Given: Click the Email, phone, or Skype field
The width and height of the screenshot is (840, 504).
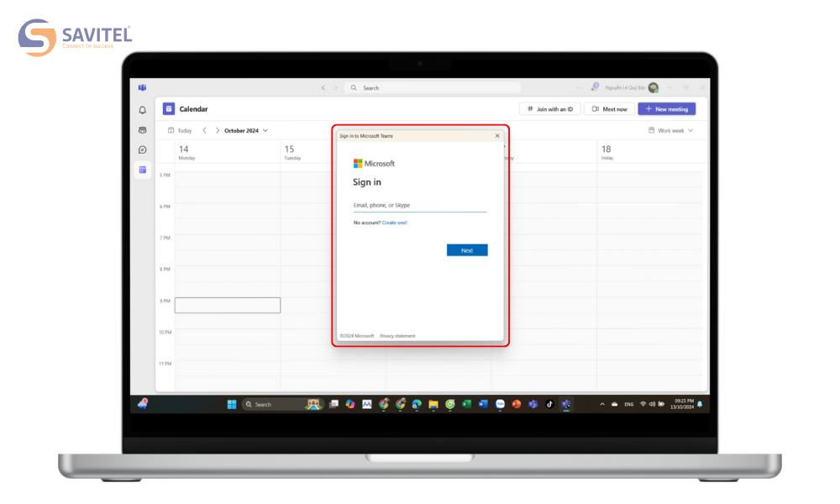Looking at the screenshot, I should pos(420,205).
